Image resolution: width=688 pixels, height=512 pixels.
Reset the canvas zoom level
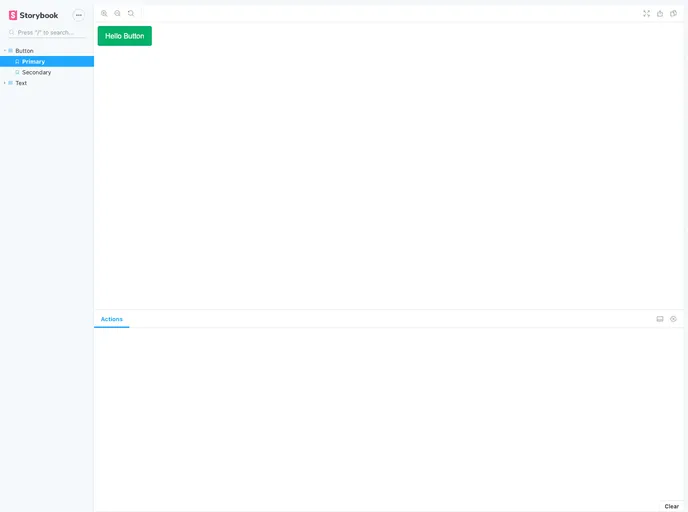tap(131, 13)
